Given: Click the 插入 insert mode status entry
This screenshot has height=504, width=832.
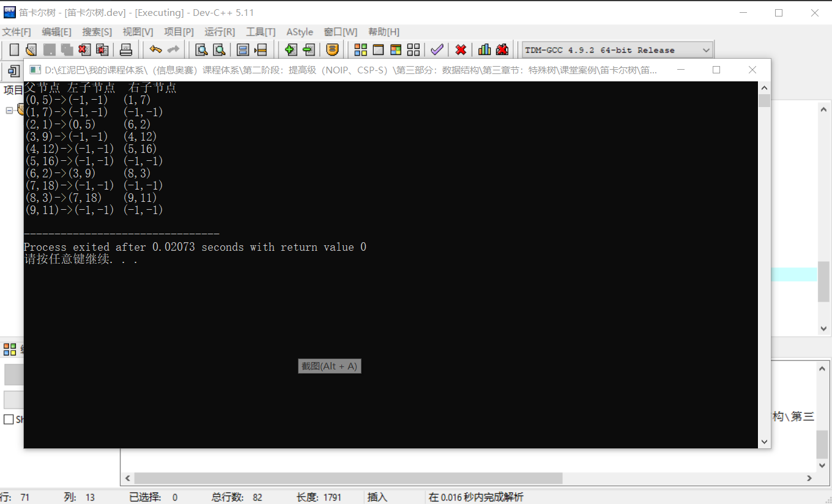Looking at the screenshot, I should (x=377, y=497).
